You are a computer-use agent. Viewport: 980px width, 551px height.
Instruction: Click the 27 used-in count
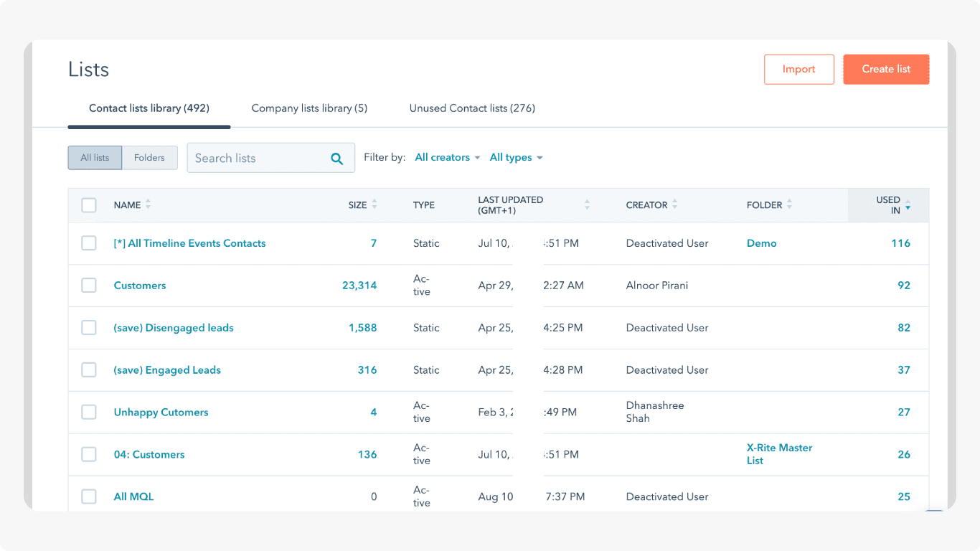(904, 413)
